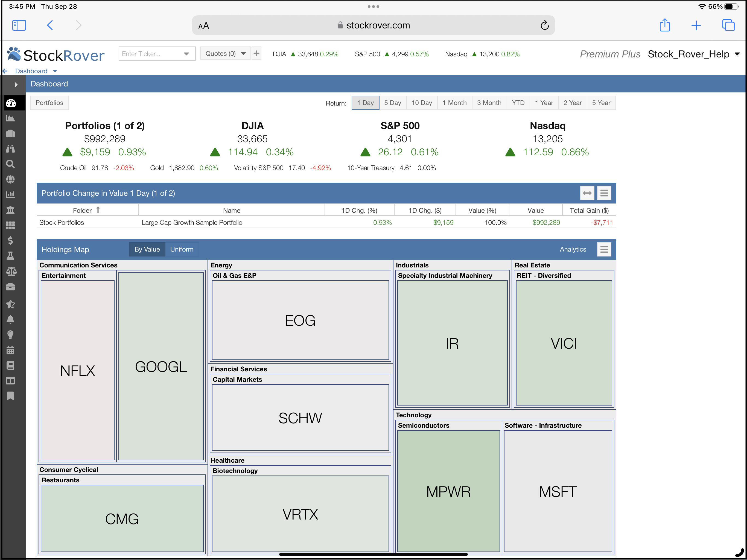
Task: Click the swap/flip icon in portfolio row
Action: pos(587,193)
